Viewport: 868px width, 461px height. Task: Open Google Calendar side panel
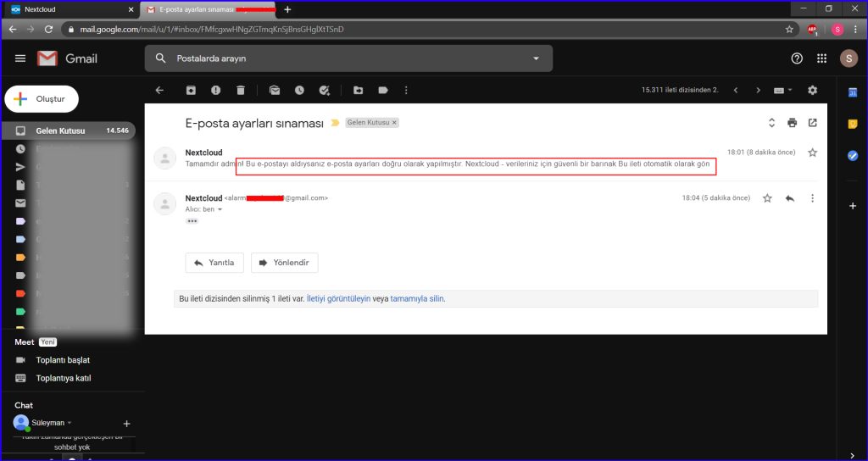(853, 93)
